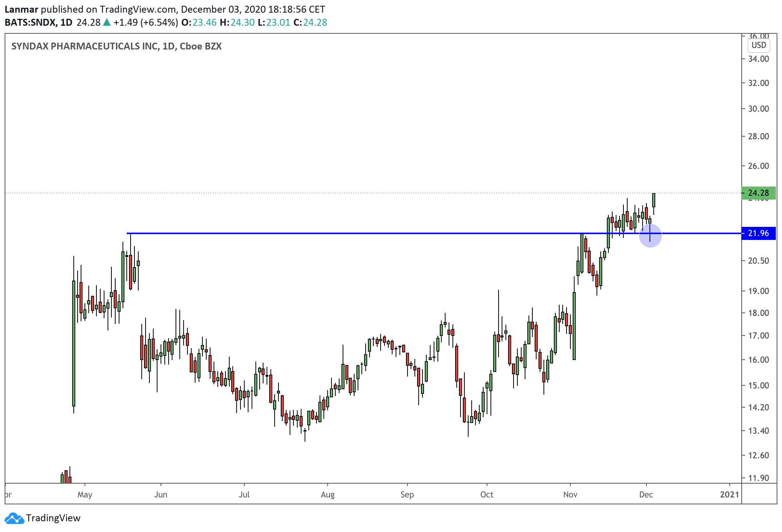This screenshot has height=532, width=782.
Task: Click the Aug label on time axis
Action: click(x=328, y=494)
